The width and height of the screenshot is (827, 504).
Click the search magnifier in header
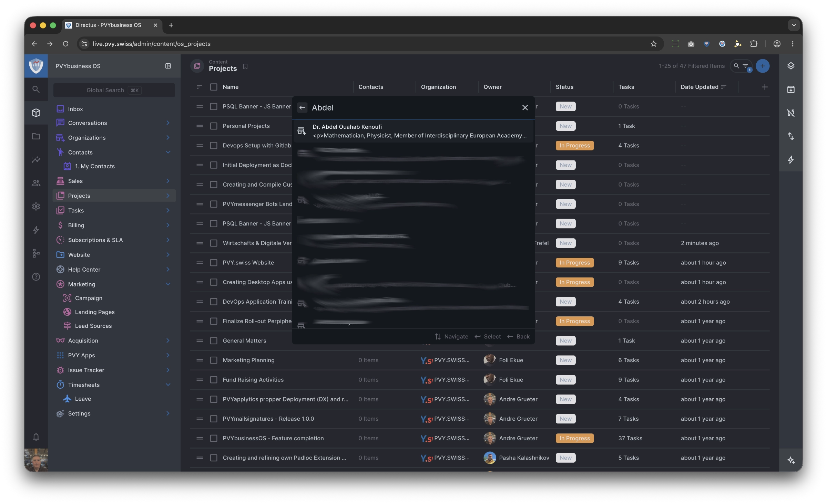click(x=736, y=66)
